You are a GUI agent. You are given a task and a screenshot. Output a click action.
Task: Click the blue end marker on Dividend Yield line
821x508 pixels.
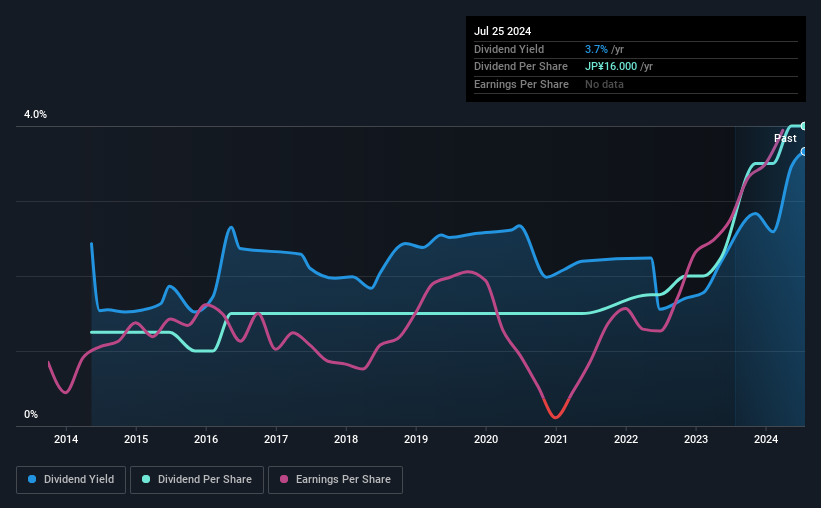click(804, 151)
